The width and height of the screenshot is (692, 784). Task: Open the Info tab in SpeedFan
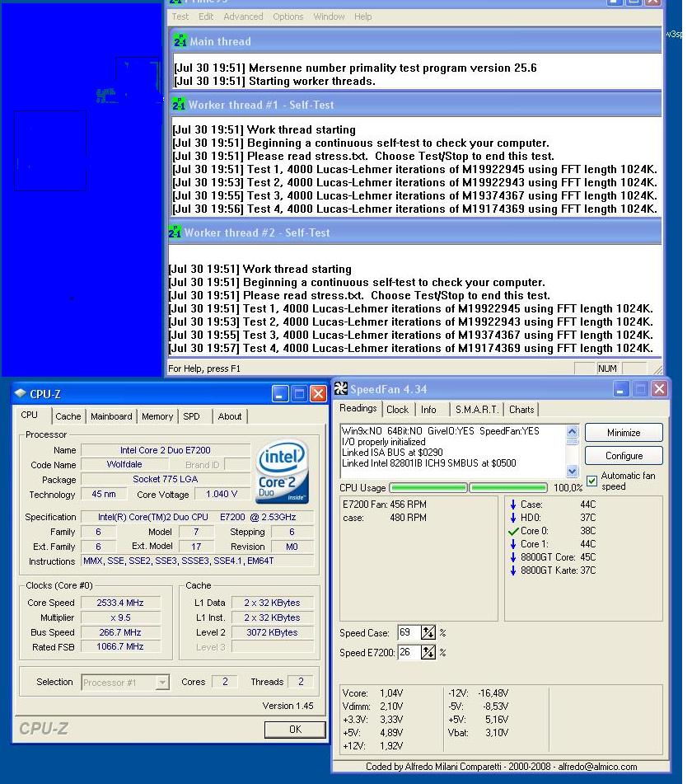coord(428,410)
